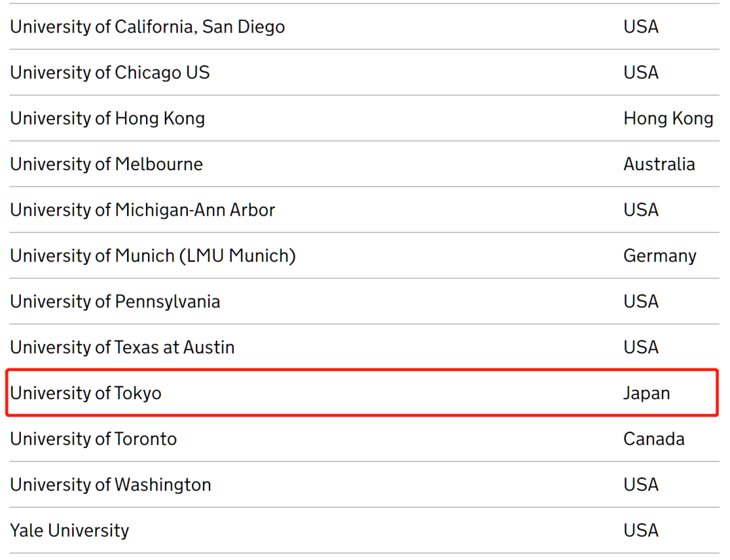
Task: Click the Japan country cell
Action: coord(647,394)
